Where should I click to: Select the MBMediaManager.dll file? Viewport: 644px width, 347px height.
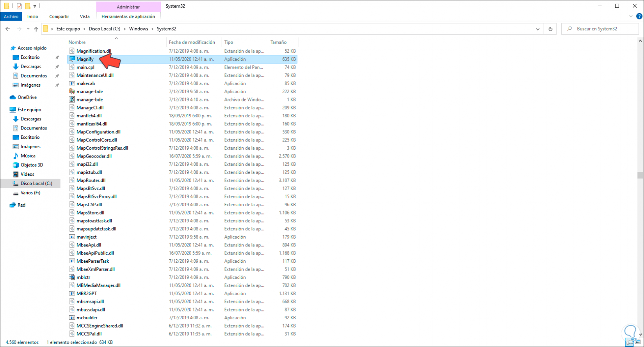tap(98, 285)
